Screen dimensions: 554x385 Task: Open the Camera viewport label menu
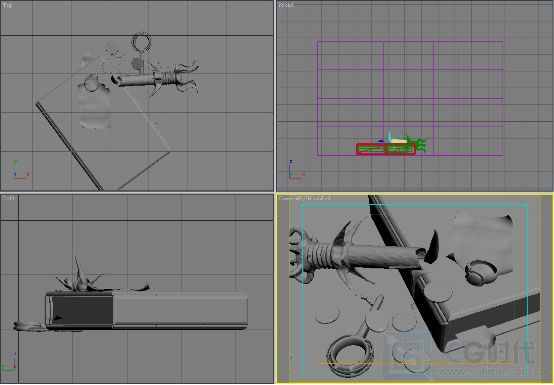click(x=304, y=199)
